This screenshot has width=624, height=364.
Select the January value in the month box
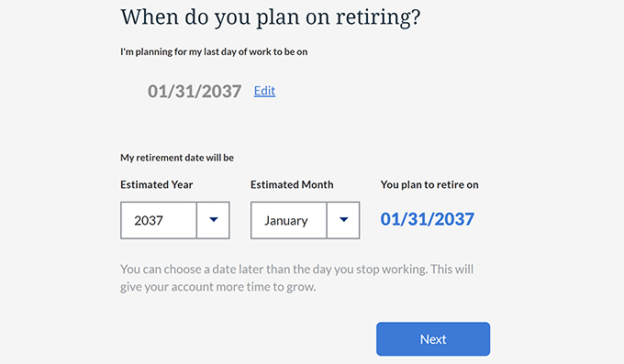point(286,220)
